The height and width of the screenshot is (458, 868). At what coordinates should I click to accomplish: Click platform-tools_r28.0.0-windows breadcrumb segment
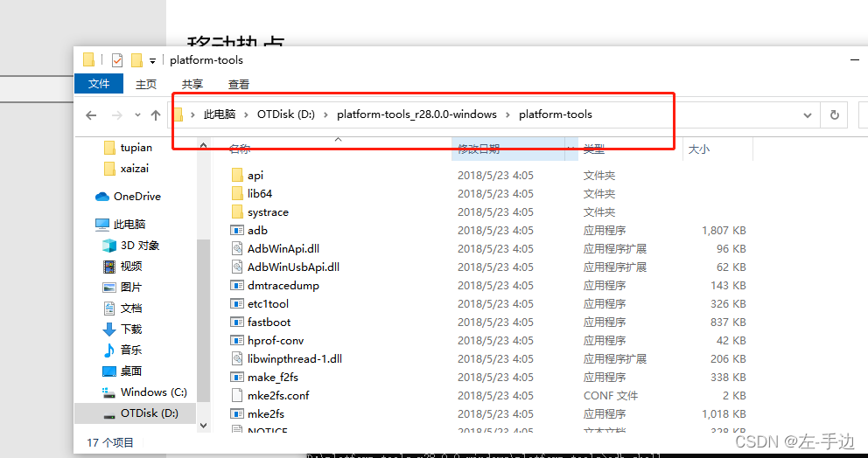coord(416,114)
